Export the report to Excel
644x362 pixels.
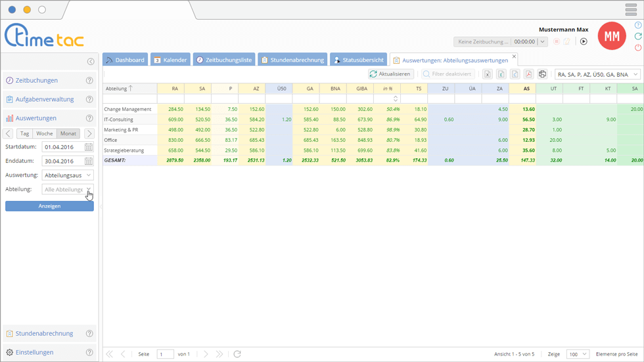[488, 74]
